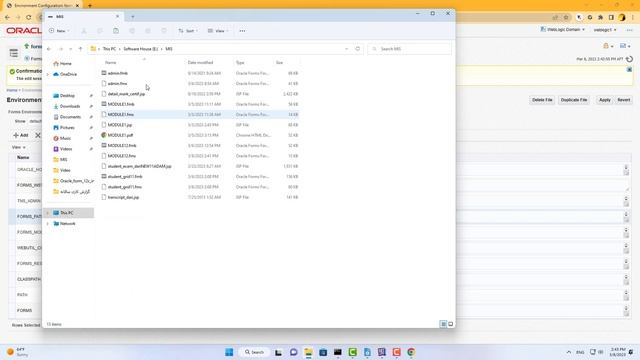Sort by Date modified column header

tap(200, 62)
